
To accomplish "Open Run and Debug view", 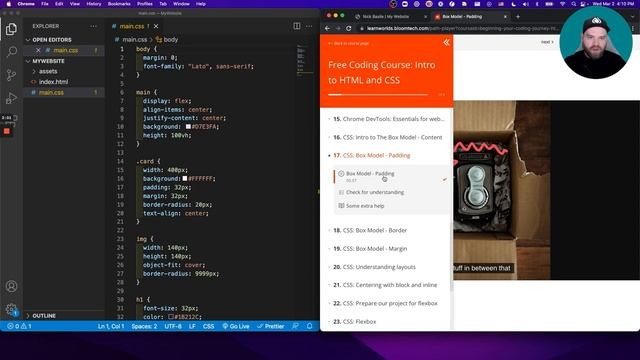I will click(11, 98).
